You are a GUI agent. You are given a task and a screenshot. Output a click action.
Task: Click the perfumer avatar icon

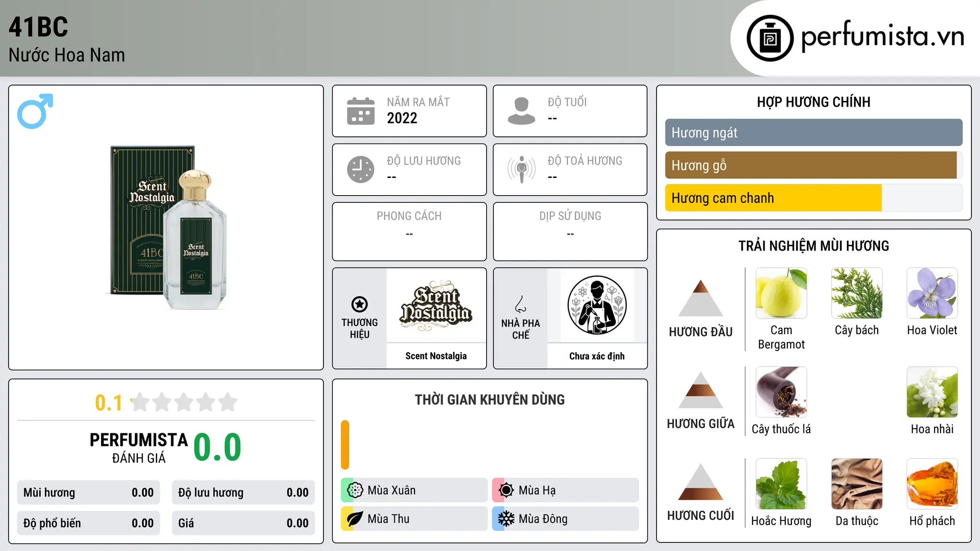597,305
